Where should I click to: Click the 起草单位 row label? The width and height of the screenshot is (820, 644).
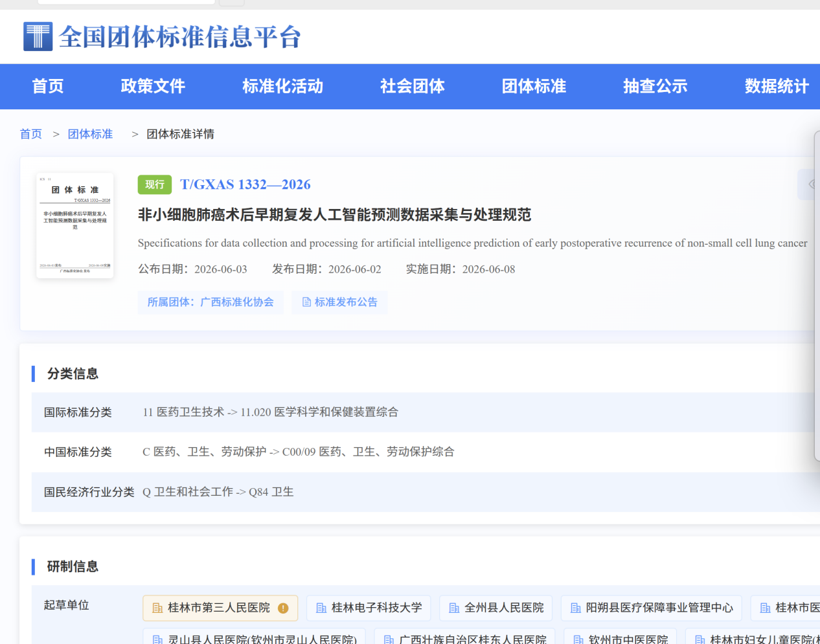point(66,605)
